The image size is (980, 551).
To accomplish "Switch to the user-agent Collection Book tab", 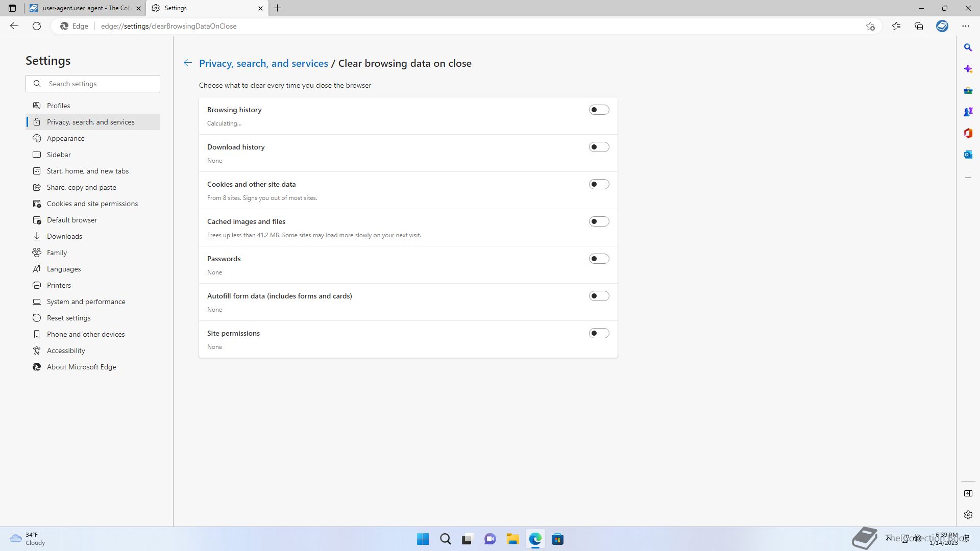I will point(84,8).
